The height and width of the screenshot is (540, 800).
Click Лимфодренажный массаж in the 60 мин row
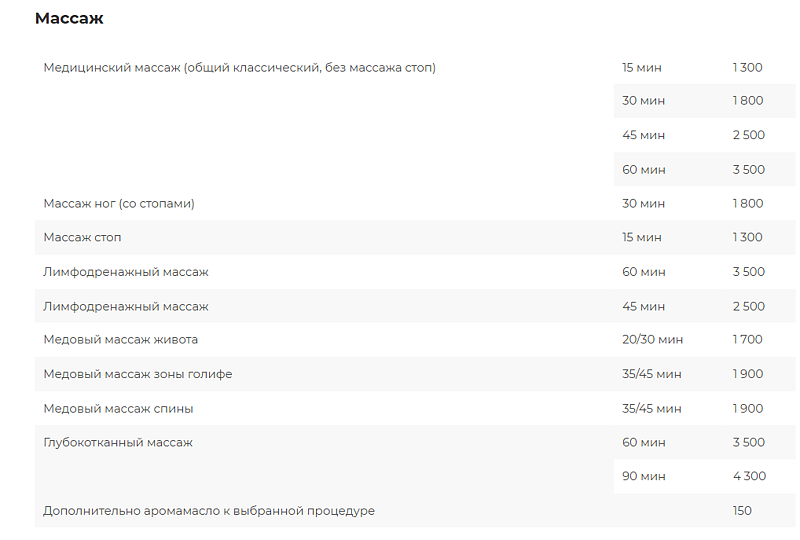click(126, 272)
